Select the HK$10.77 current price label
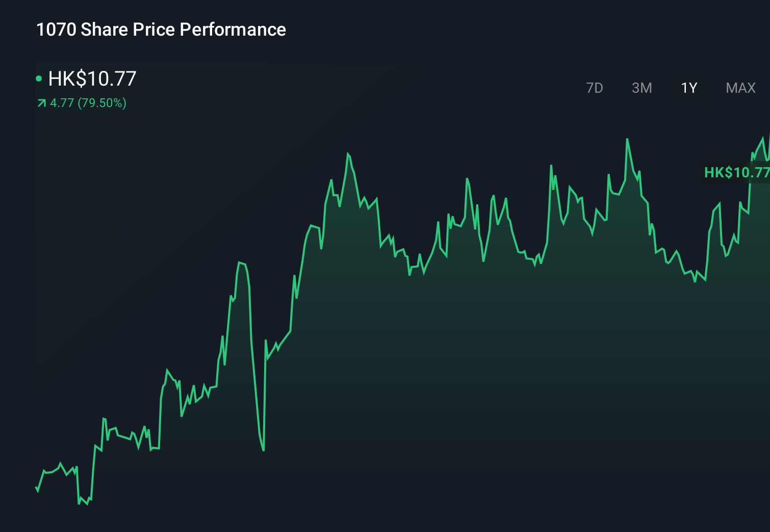This screenshot has width=770, height=532. (92, 79)
